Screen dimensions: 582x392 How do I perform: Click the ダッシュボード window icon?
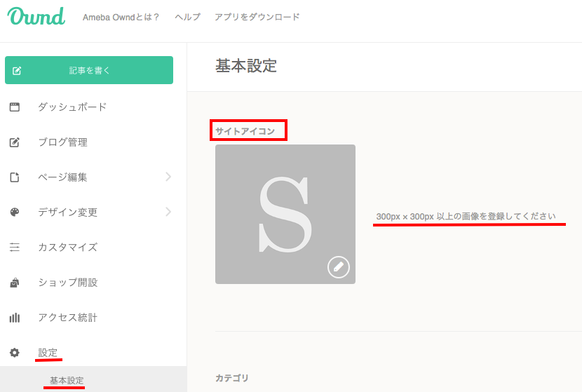[x=15, y=107]
